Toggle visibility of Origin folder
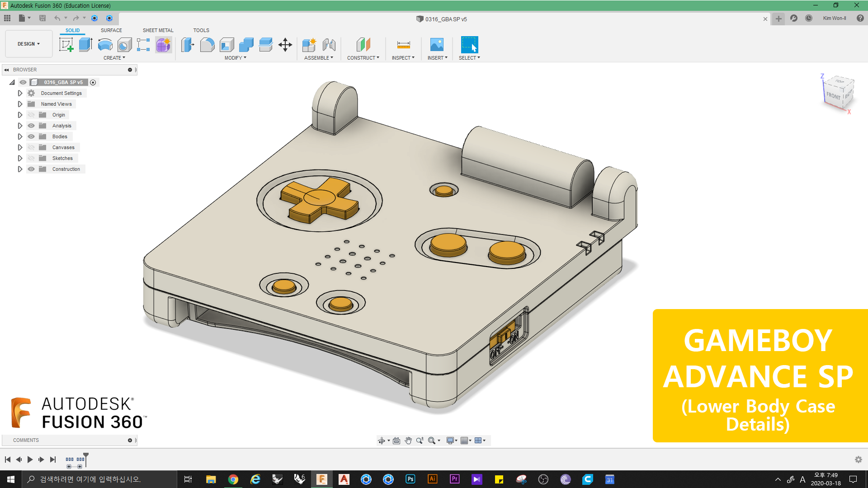 click(31, 115)
